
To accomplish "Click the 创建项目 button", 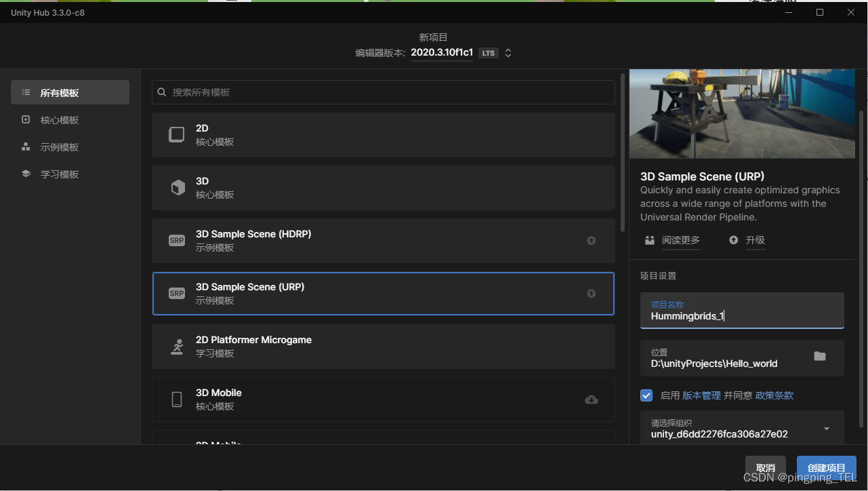I will pyautogui.click(x=827, y=468).
